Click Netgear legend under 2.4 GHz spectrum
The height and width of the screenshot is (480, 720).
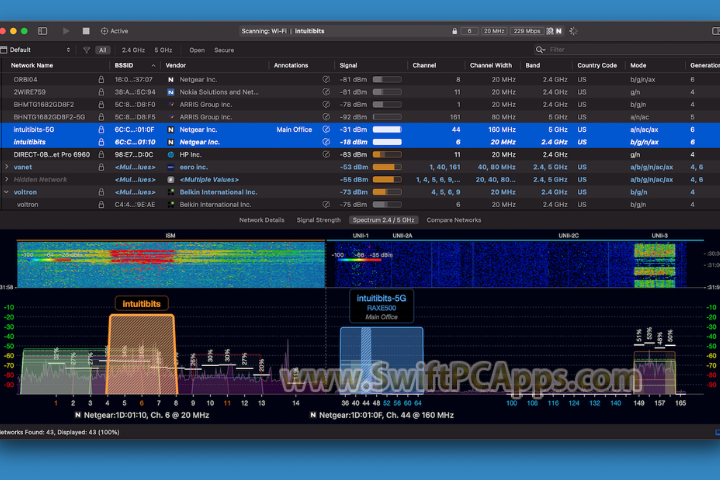click(x=142, y=415)
